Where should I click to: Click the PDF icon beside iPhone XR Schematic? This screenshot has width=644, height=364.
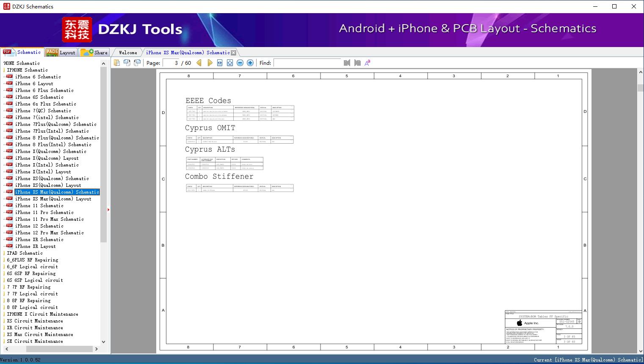(9, 239)
